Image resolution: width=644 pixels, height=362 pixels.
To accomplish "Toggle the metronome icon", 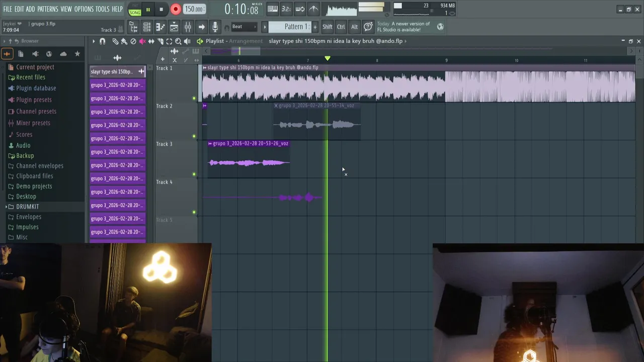I will (313, 9).
